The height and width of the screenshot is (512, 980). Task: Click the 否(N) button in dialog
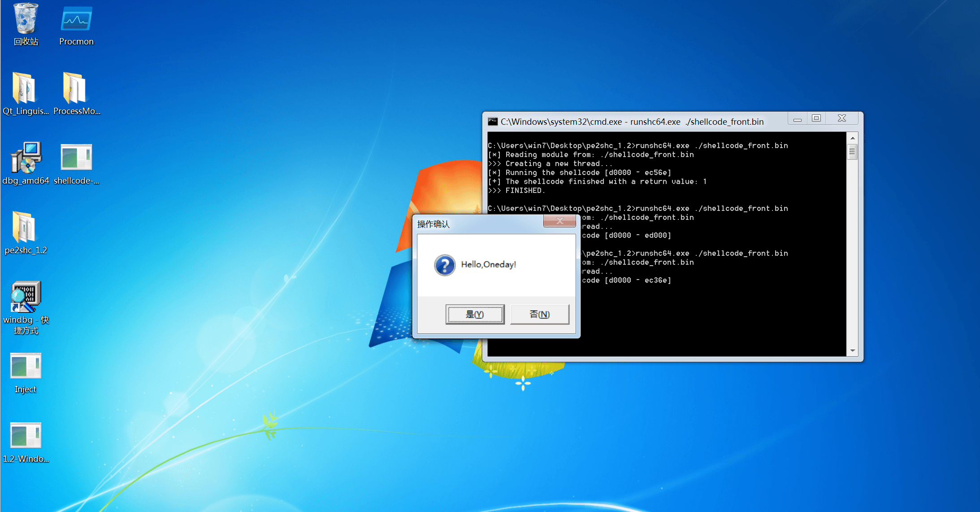click(x=539, y=314)
